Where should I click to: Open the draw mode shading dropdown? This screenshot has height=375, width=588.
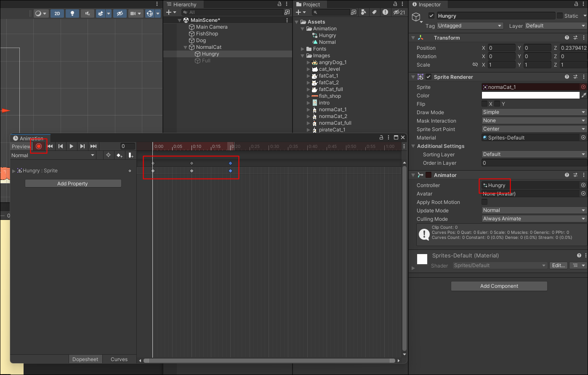(x=40, y=13)
